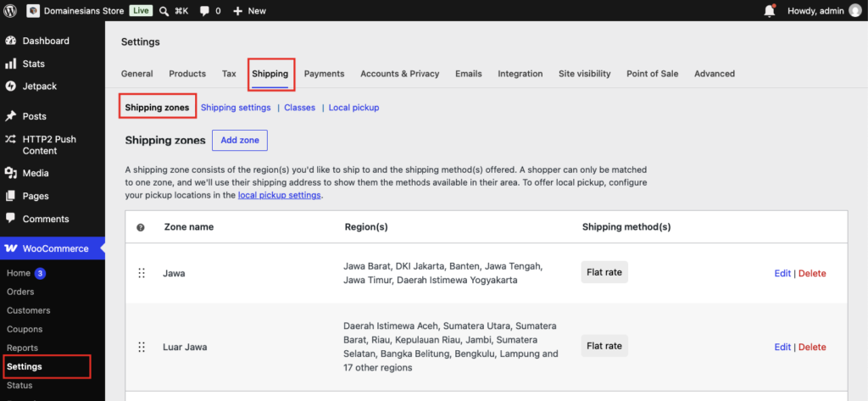Click the Jawa zone name
Viewport: 868px width, 401px height.
pos(174,273)
